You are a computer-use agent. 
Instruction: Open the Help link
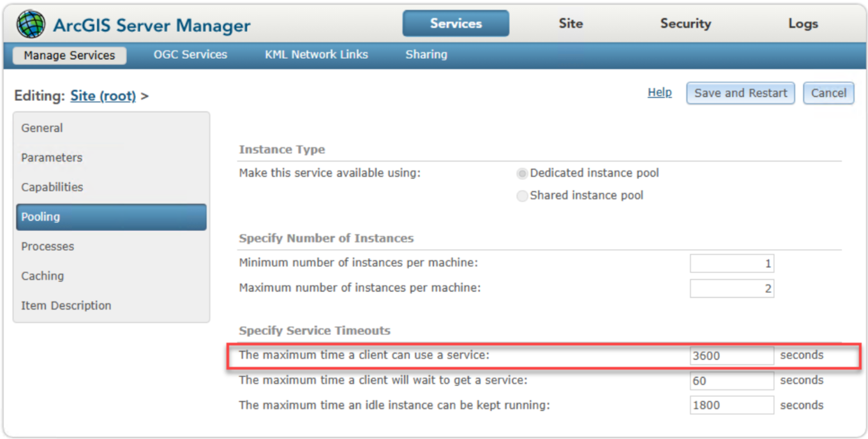click(x=659, y=93)
